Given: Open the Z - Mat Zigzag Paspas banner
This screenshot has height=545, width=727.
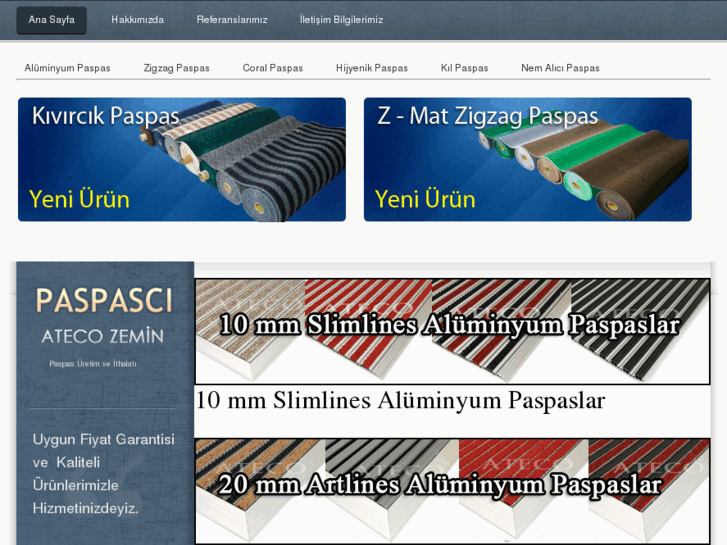Looking at the screenshot, I should tap(528, 159).
